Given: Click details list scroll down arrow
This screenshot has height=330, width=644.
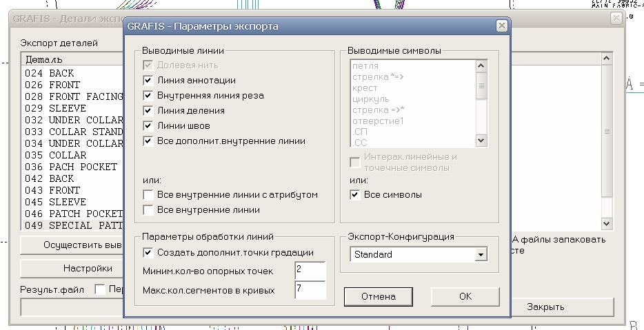Looking at the screenshot, I should [607, 224].
